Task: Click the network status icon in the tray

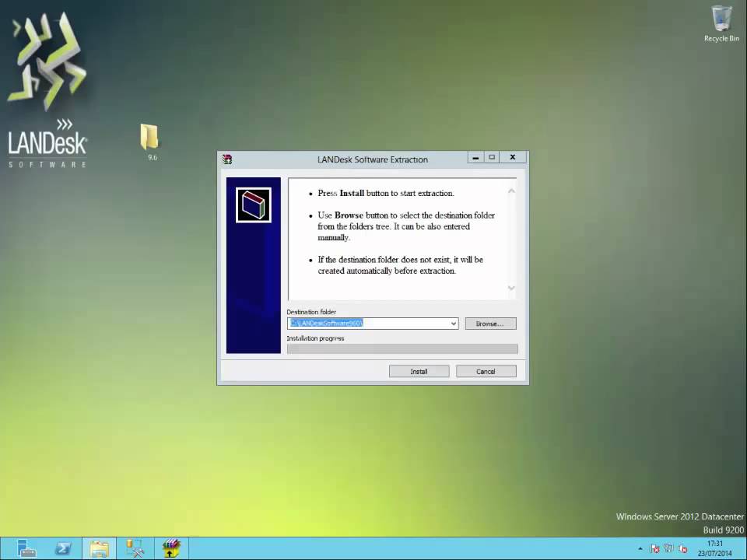Action: (669, 548)
